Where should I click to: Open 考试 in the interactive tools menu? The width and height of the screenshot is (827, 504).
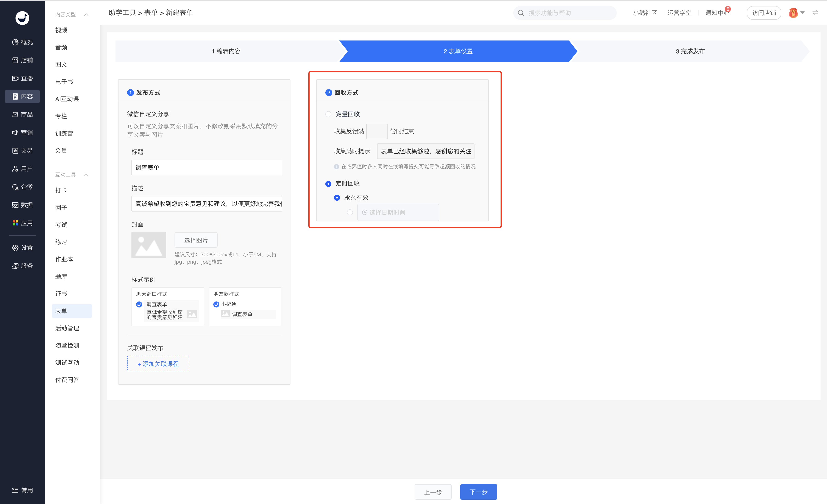click(x=61, y=225)
